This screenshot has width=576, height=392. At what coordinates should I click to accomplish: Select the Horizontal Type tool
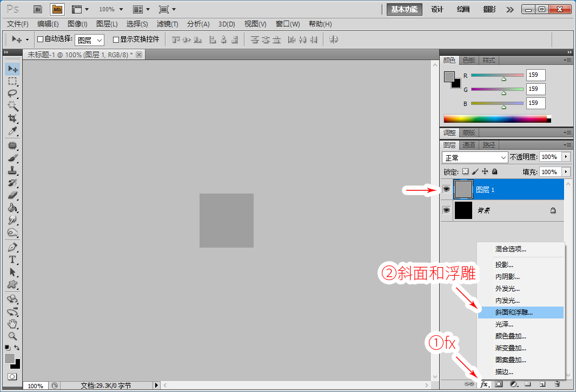12,260
